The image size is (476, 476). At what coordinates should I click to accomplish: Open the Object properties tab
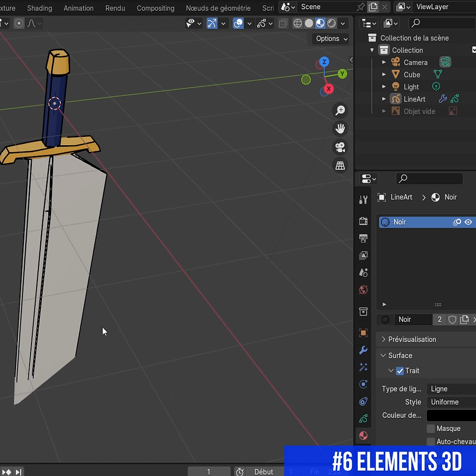363,333
